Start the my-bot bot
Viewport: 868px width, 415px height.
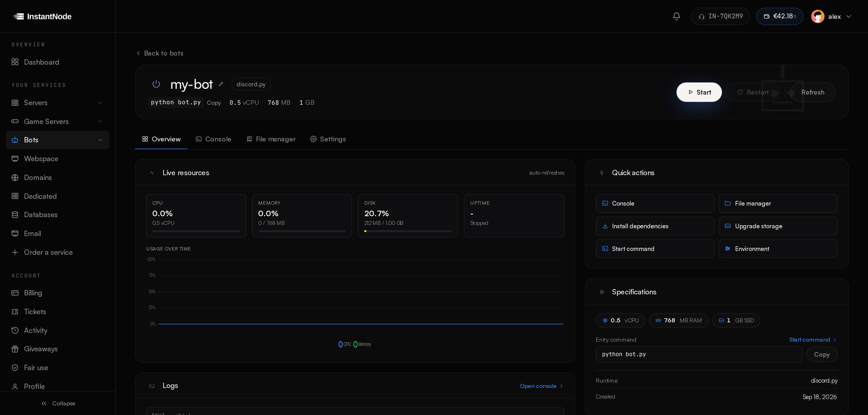699,92
